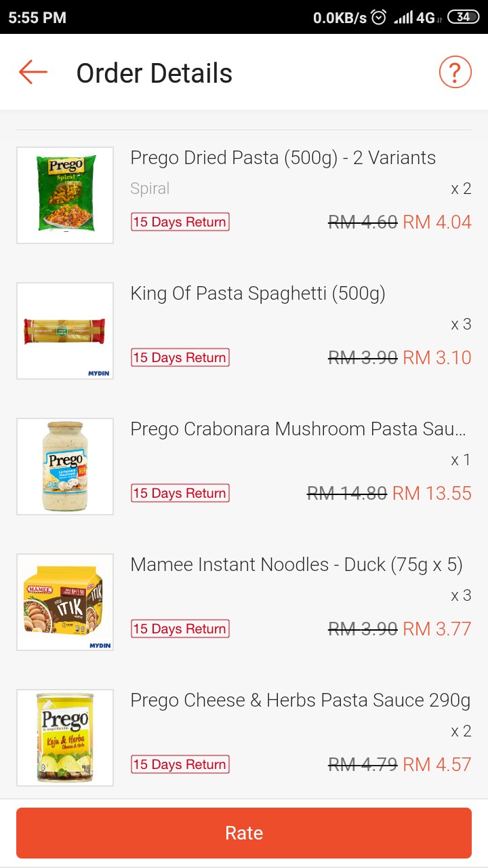Image resolution: width=488 pixels, height=868 pixels.
Task: Tap the back arrow icon
Action: [x=33, y=72]
